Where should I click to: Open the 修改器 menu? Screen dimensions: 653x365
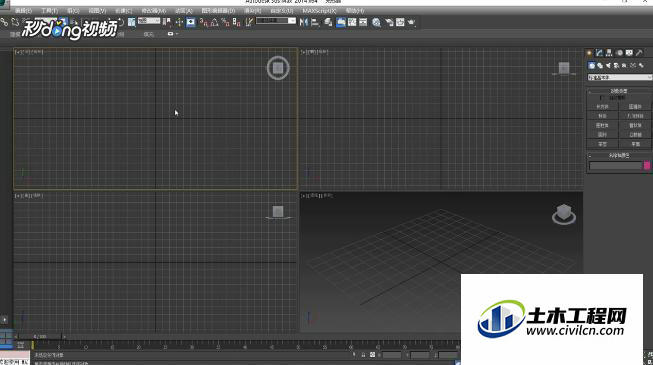pos(153,11)
